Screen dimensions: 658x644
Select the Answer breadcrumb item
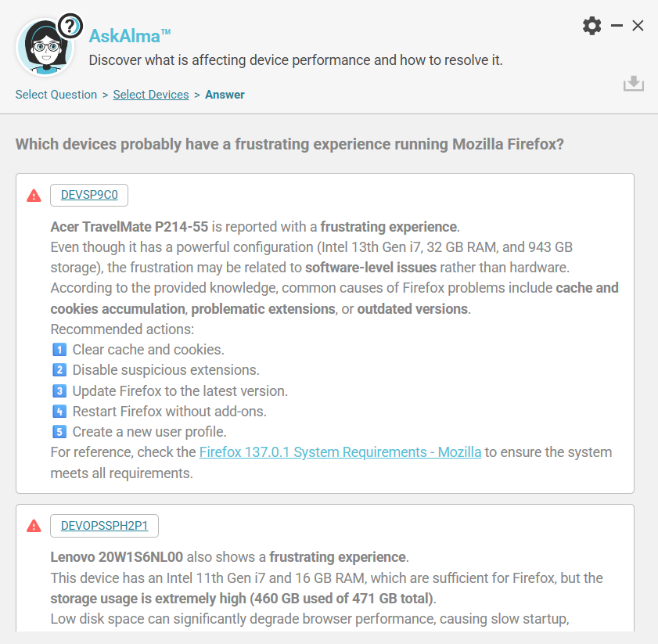225,95
